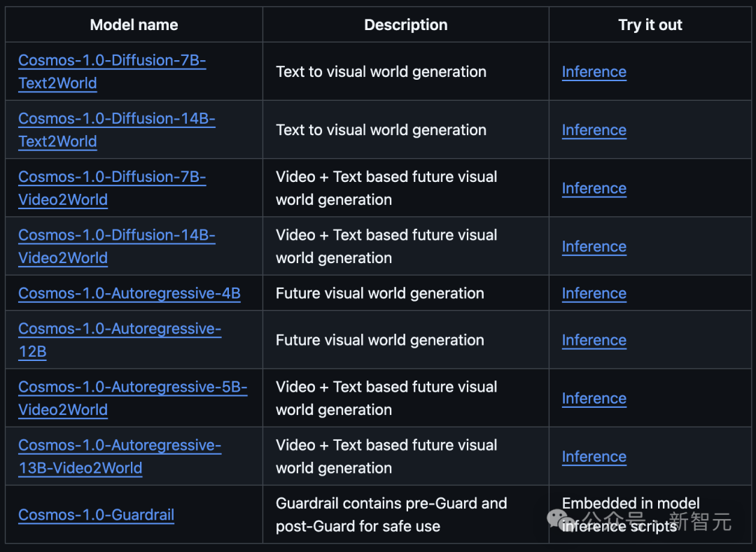Click Inference for Diffusion-7B-Video2World
The width and height of the screenshot is (756, 552).
tap(594, 188)
